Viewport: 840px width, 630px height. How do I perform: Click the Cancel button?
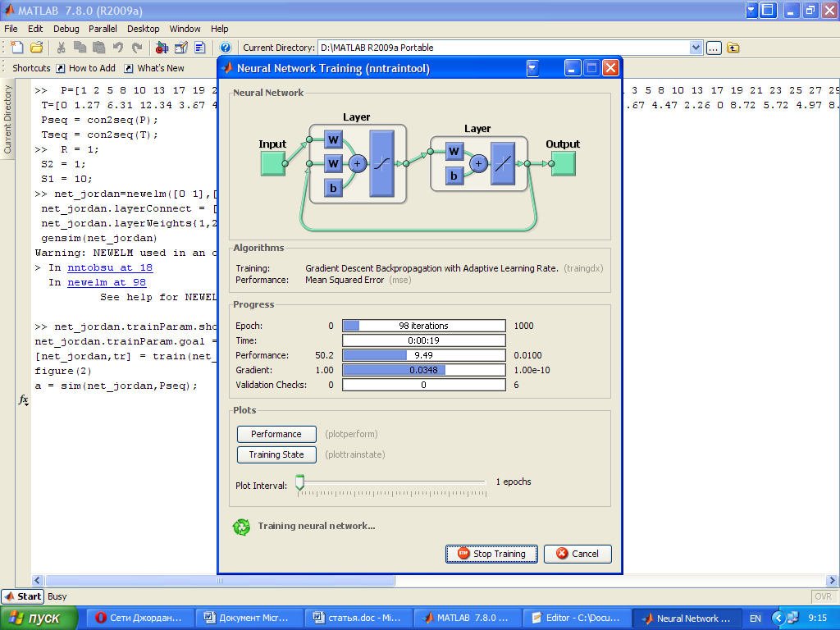click(577, 554)
